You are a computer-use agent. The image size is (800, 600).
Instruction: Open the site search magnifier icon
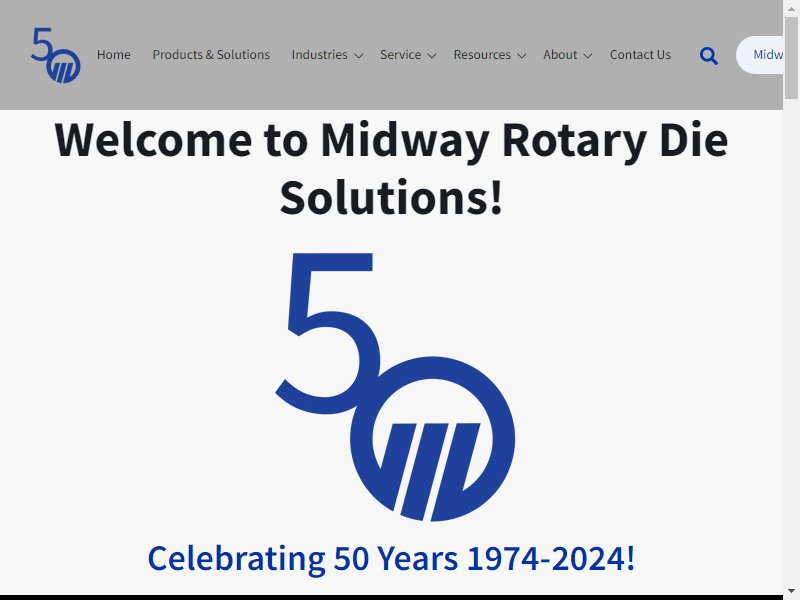pos(708,56)
